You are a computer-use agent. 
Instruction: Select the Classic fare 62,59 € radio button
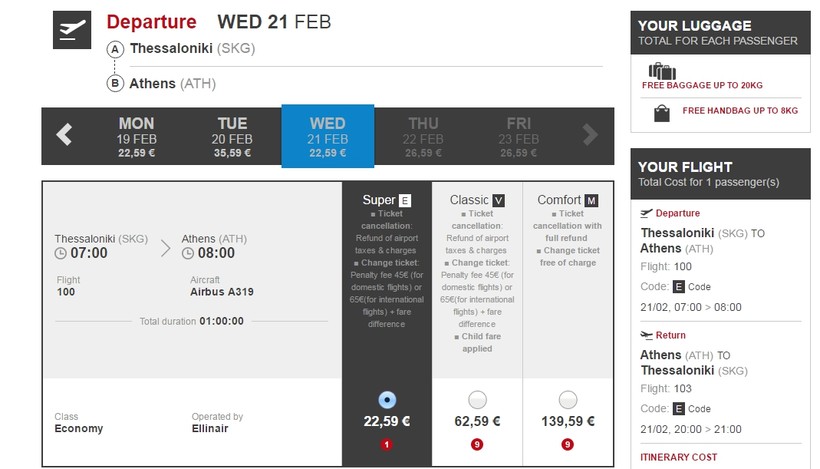click(477, 400)
